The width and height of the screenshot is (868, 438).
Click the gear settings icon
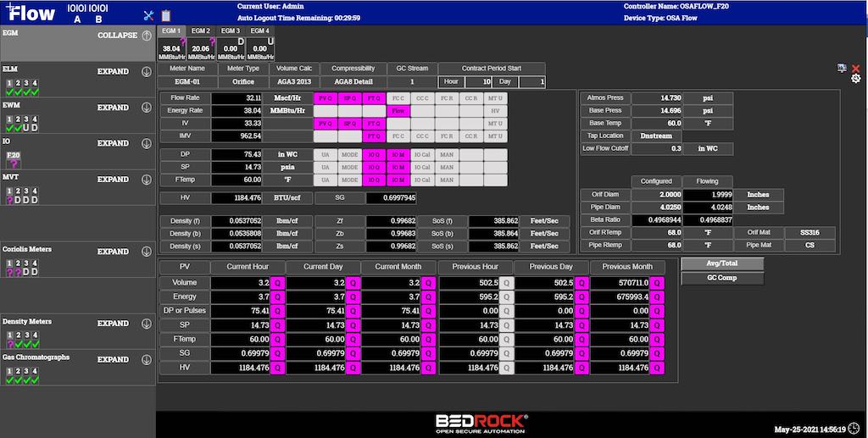pyautogui.click(x=856, y=79)
